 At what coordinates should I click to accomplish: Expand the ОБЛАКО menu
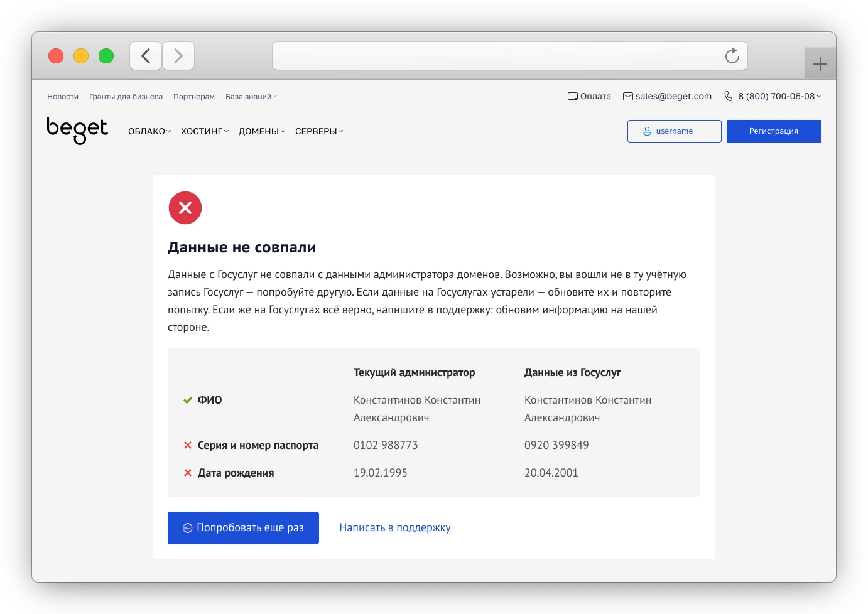149,131
